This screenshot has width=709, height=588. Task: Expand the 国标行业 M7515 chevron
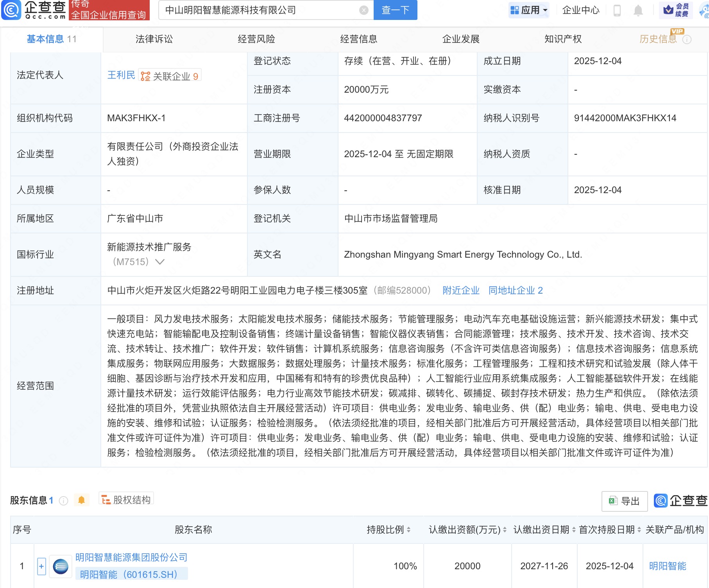coord(160,262)
